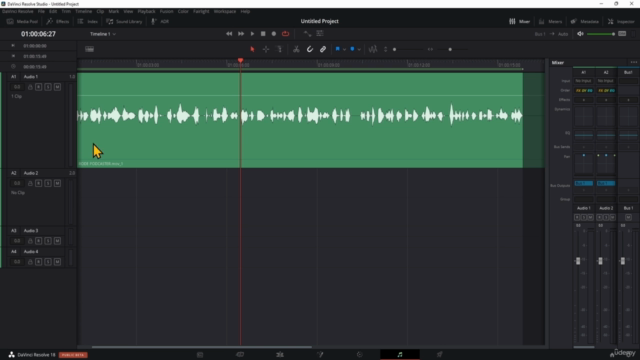Open the Playback menu

tap(146, 11)
